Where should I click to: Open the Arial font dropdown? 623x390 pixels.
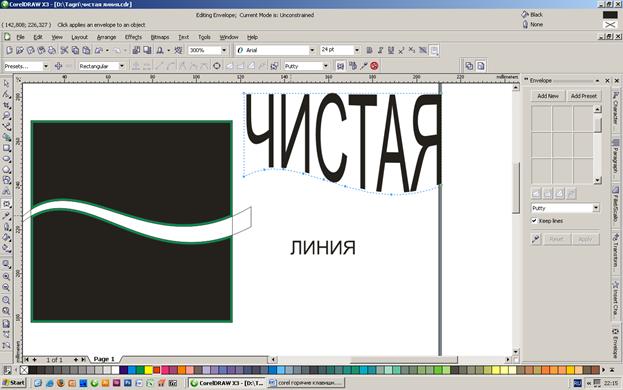[312, 50]
